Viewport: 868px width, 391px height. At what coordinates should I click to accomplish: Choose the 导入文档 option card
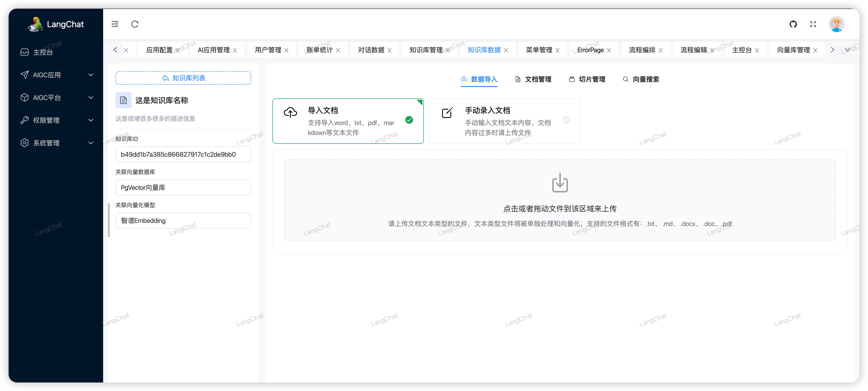coord(348,121)
